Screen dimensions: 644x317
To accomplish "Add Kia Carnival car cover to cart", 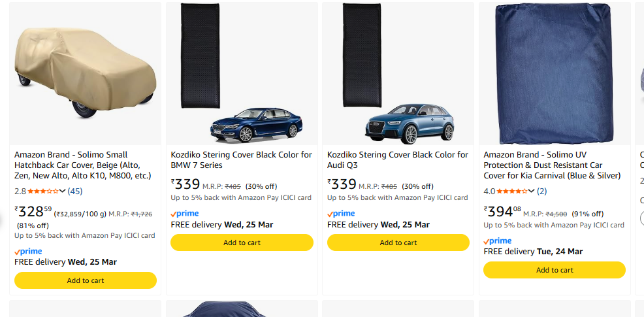I will pyautogui.click(x=555, y=270).
